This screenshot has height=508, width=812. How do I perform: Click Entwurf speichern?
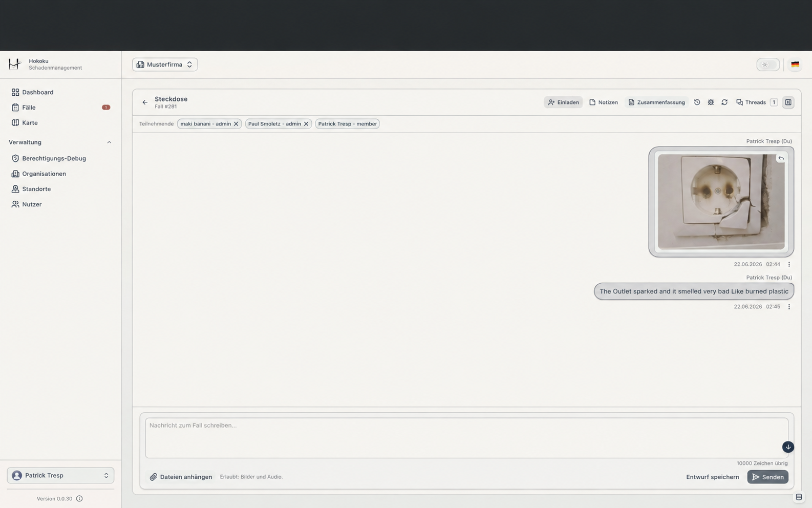(x=712, y=477)
